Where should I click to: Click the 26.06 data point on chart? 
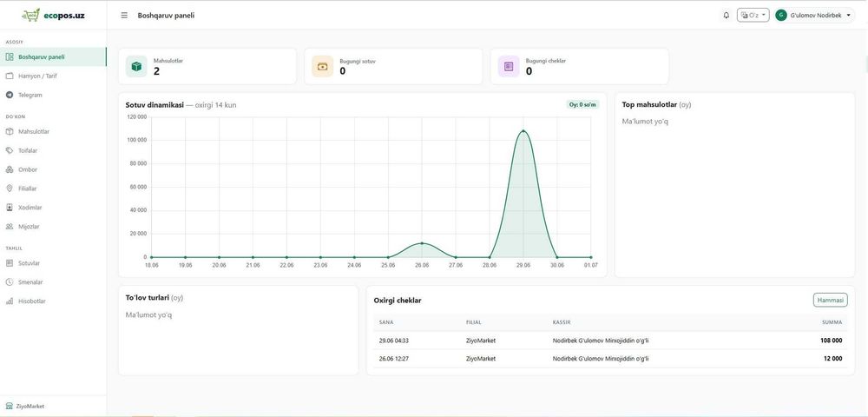tap(422, 243)
